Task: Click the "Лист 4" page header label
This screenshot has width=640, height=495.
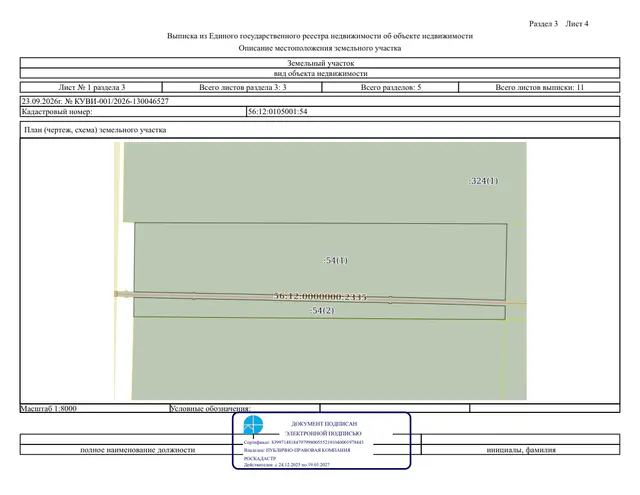Action: (x=577, y=24)
